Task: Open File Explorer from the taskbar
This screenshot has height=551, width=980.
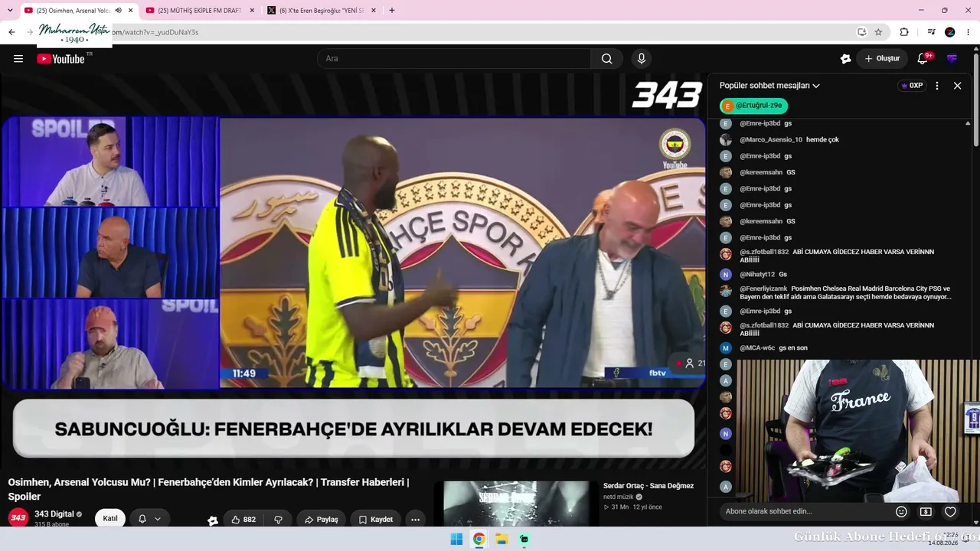Action: (x=501, y=539)
